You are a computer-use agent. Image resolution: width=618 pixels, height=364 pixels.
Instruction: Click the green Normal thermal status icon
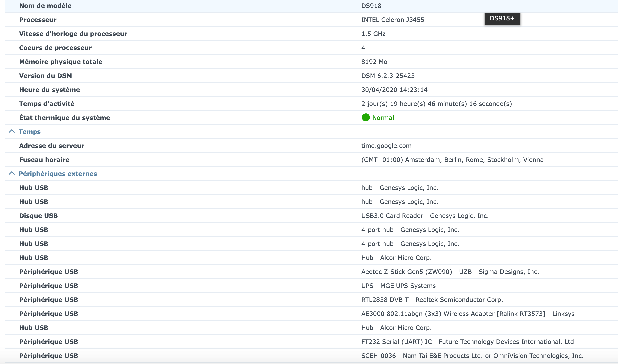[366, 118]
